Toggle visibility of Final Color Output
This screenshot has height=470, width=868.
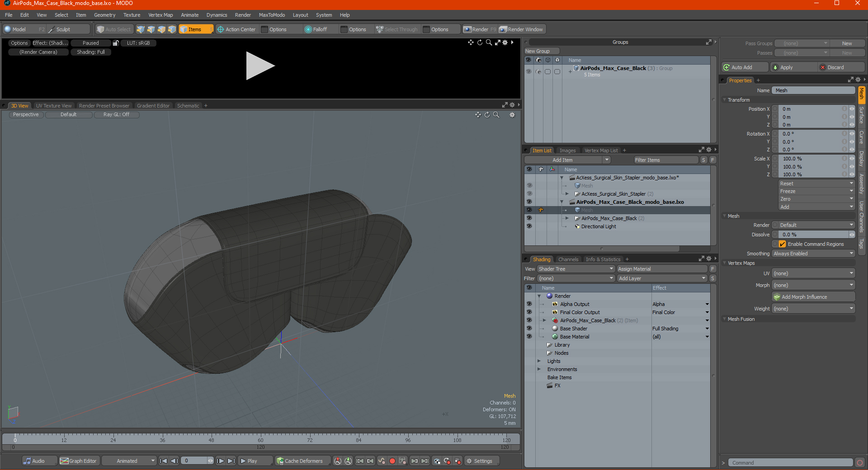click(529, 312)
